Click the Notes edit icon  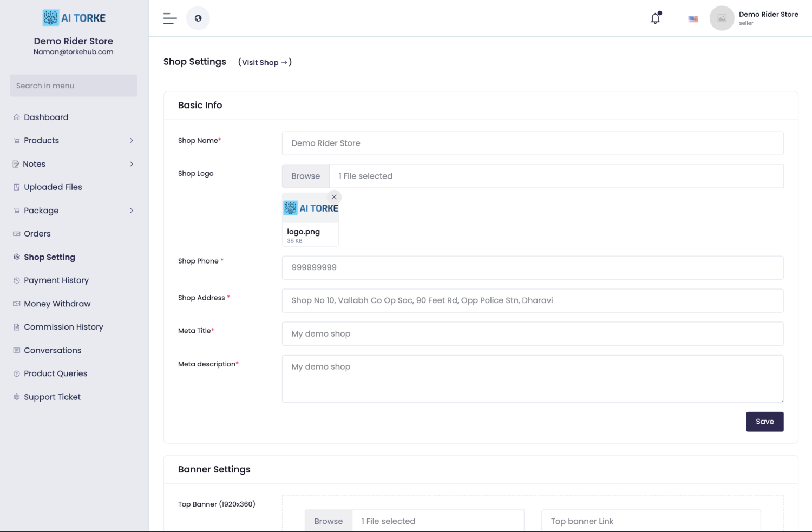tap(16, 164)
